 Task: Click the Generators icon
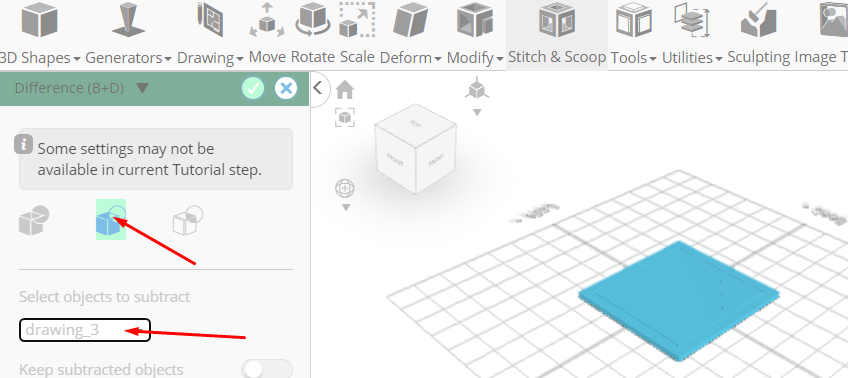pos(128,19)
